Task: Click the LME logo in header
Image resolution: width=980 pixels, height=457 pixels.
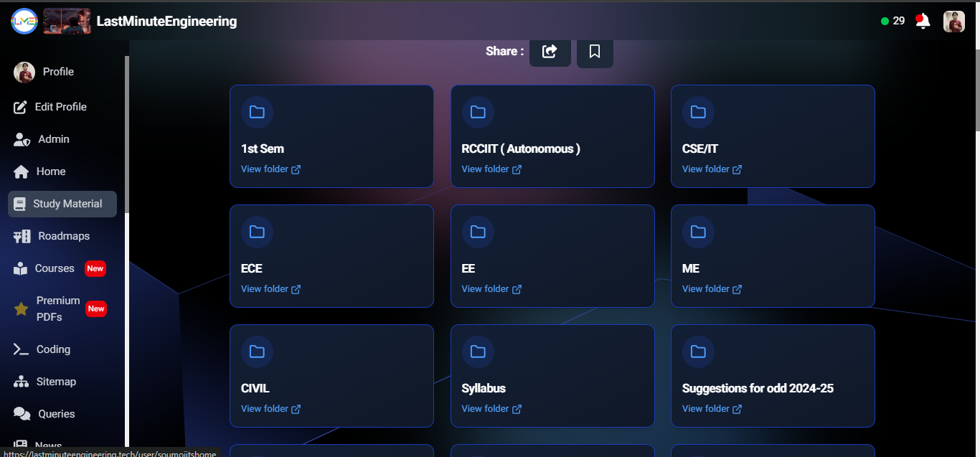Action: point(24,22)
